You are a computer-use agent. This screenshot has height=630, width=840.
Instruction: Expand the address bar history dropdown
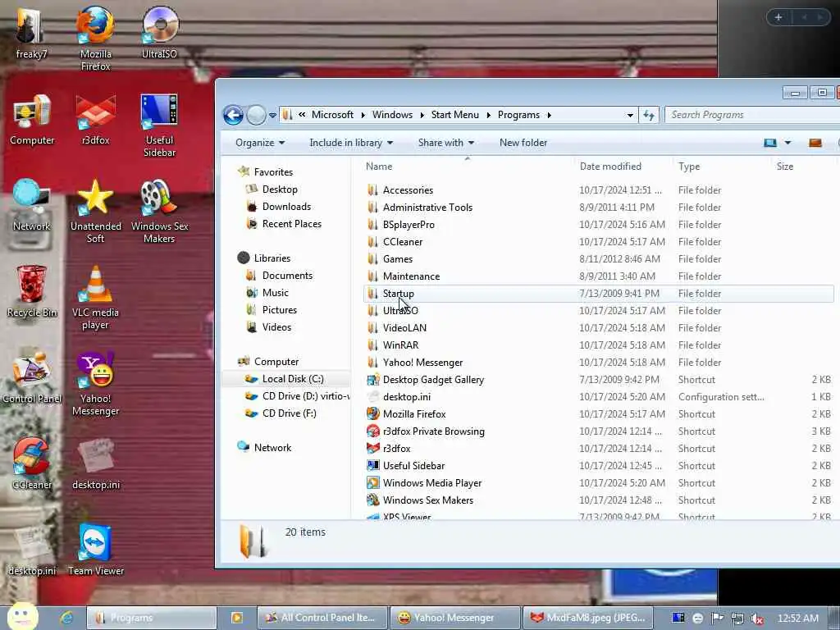tap(630, 115)
